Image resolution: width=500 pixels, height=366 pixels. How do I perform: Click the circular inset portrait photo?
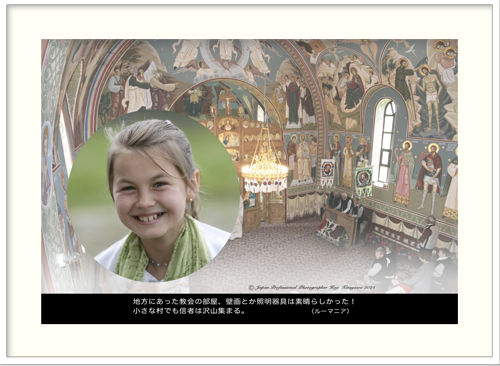click(x=153, y=196)
